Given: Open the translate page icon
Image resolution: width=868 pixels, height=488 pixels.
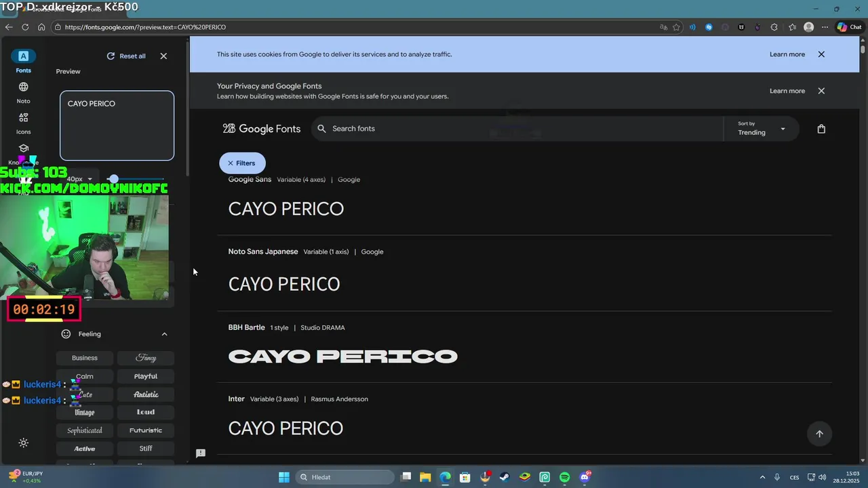Looking at the screenshot, I should (663, 27).
